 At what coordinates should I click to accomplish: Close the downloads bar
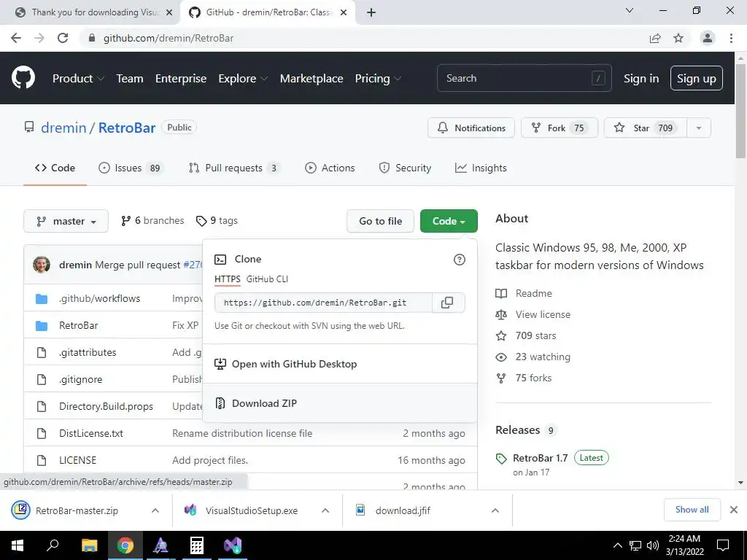click(x=734, y=510)
